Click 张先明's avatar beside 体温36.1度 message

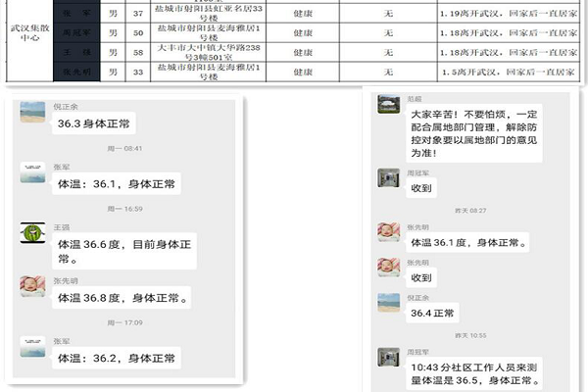pos(388,232)
